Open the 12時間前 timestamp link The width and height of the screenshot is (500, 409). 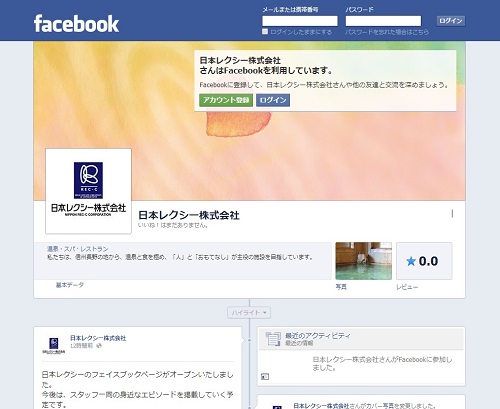(x=81, y=346)
